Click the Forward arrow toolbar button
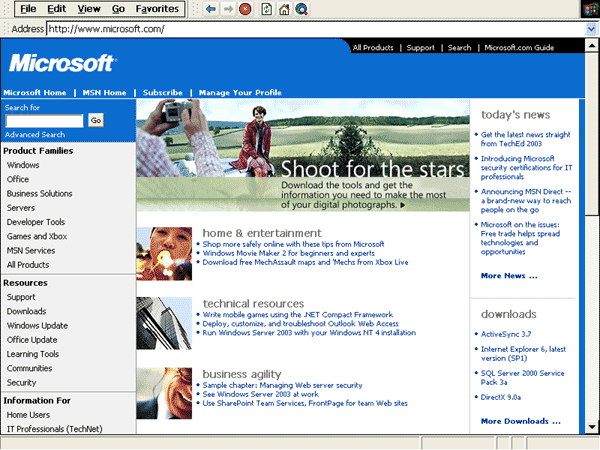 [228, 9]
